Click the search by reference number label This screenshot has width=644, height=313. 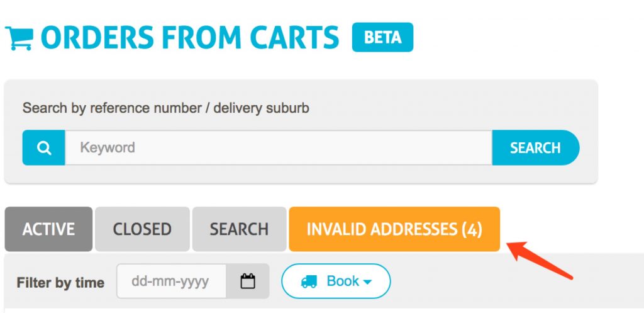165,108
